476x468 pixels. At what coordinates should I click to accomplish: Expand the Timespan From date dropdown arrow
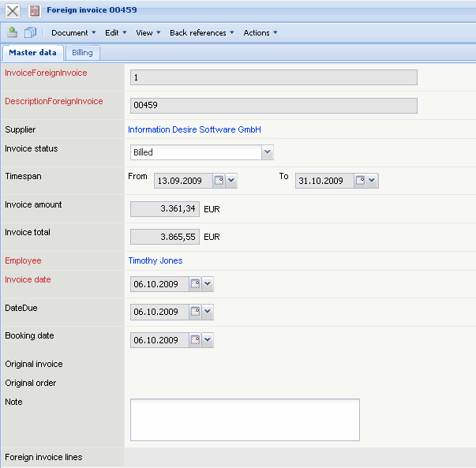click(231, 181)
